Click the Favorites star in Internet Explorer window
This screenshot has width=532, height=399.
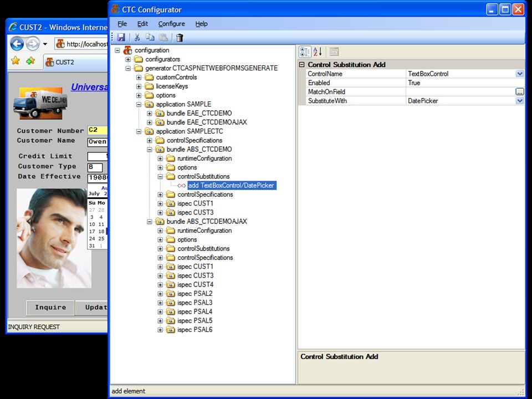(x=16, y=61)
